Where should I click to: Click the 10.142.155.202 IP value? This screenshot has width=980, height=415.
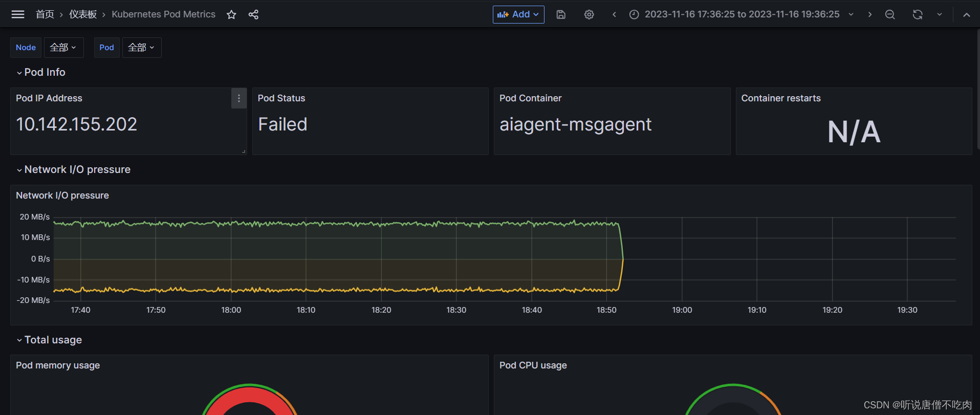coord(77,124)
